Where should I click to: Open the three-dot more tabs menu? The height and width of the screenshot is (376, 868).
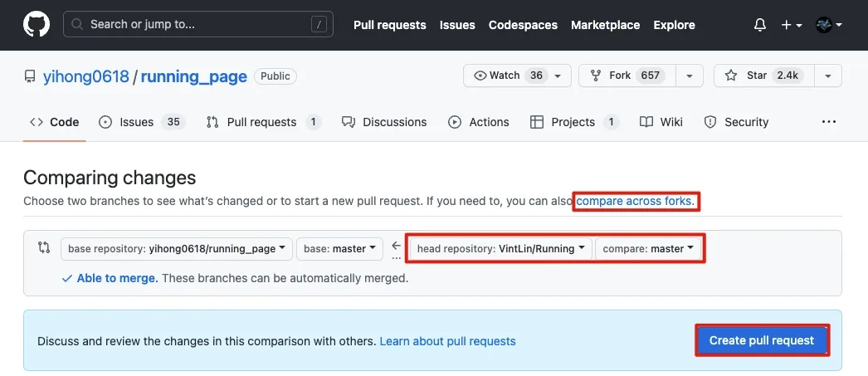[x=829, y=122]
